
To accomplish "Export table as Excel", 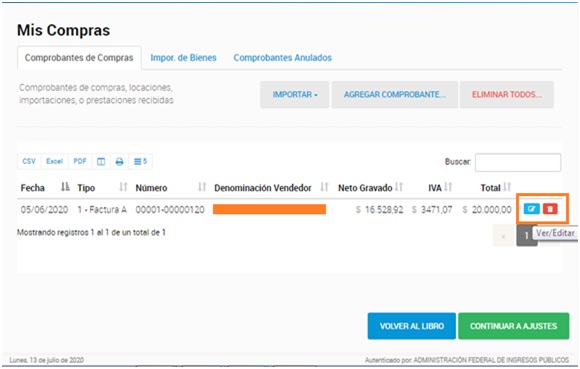I will [x=55, y=162].
